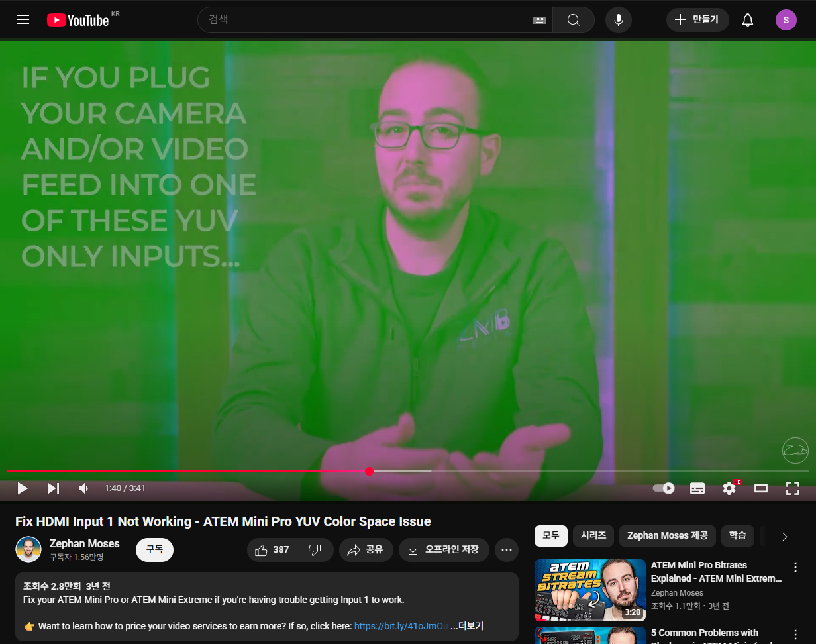Viewport: 816px width, 644px height.
Task: Select the 시리즈 filter chip
Action: point(593,535)
